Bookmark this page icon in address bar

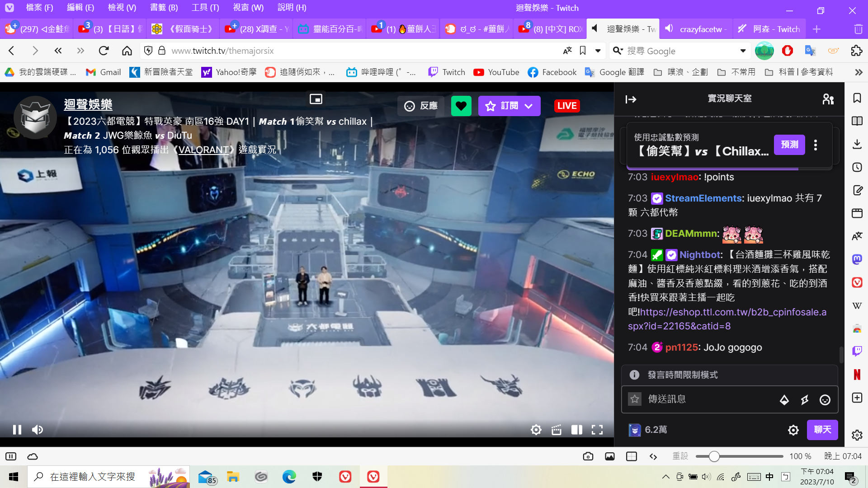coord(583,51)
